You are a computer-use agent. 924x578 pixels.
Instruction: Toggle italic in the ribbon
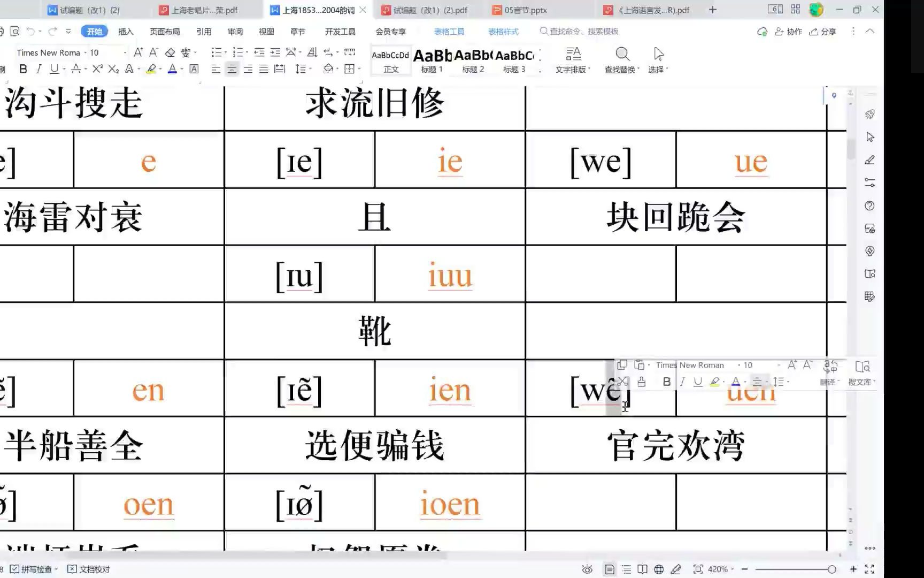(38, 69)
